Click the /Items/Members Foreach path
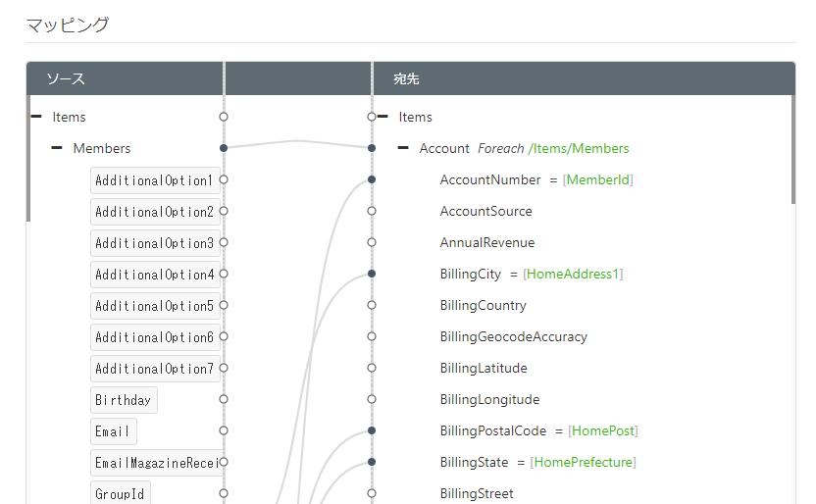Viewport: 816px width, 504px height. click(579, 149)
